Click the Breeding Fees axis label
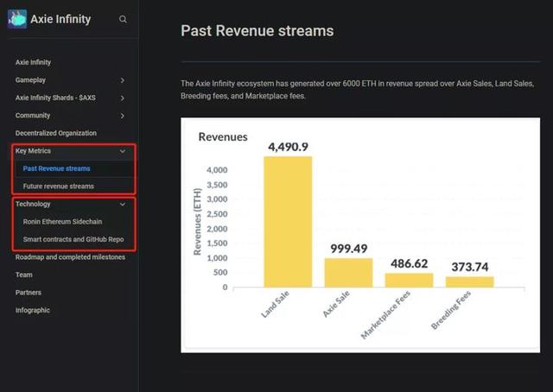 click(x=451, y=310)
